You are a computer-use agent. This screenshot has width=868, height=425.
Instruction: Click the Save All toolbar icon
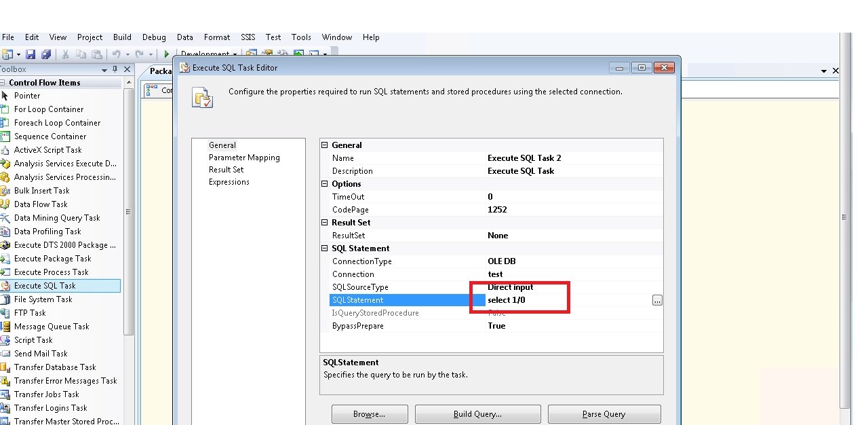tap(45, 54)
